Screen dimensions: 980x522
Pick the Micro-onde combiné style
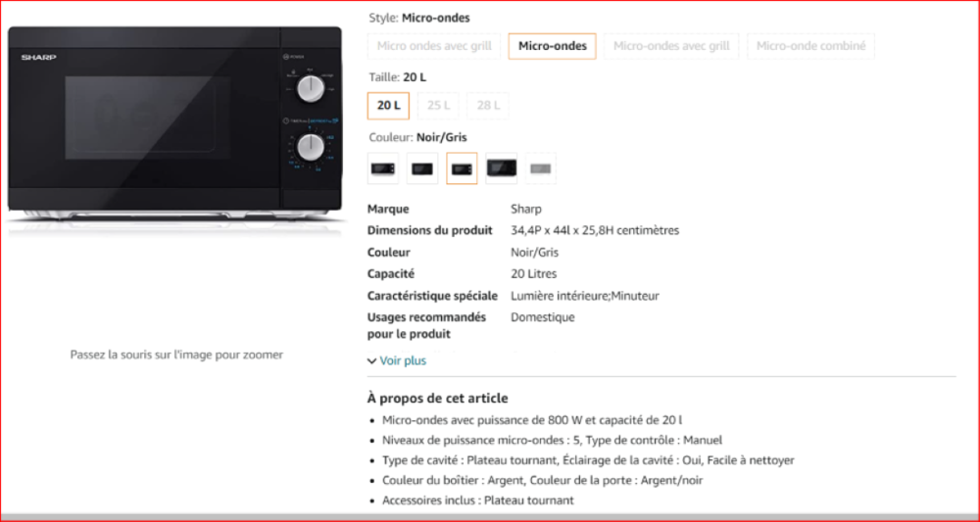tap(810, 46)
